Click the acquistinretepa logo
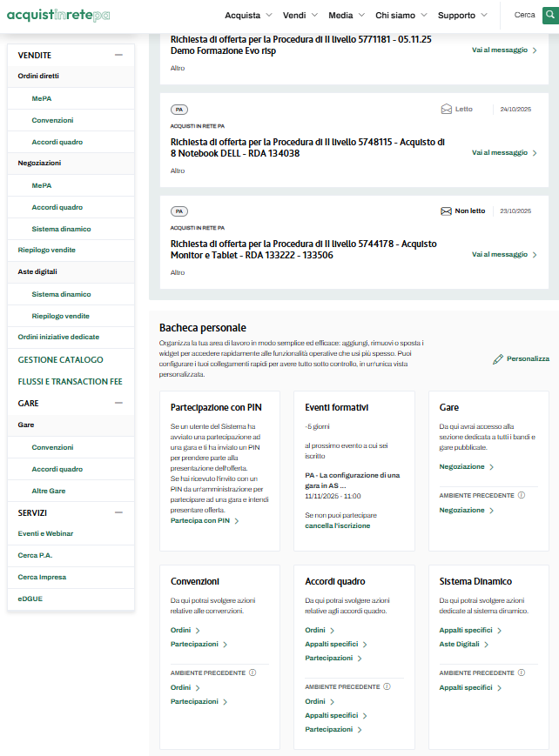 point(58,15)
